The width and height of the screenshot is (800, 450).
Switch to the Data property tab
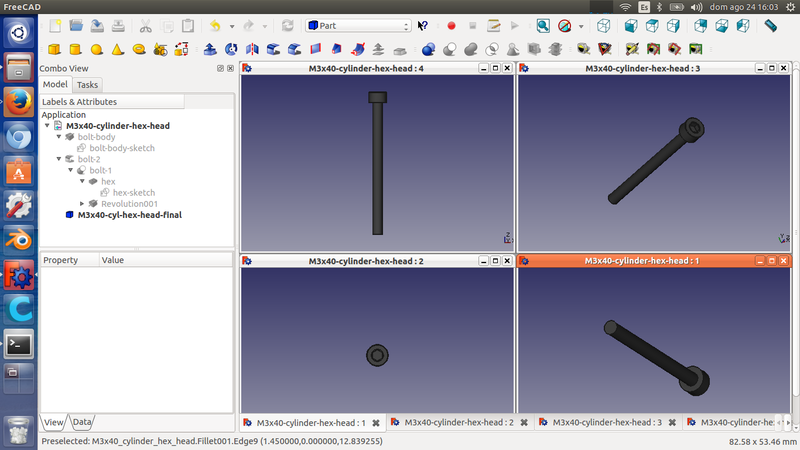[x=82, y=422]
